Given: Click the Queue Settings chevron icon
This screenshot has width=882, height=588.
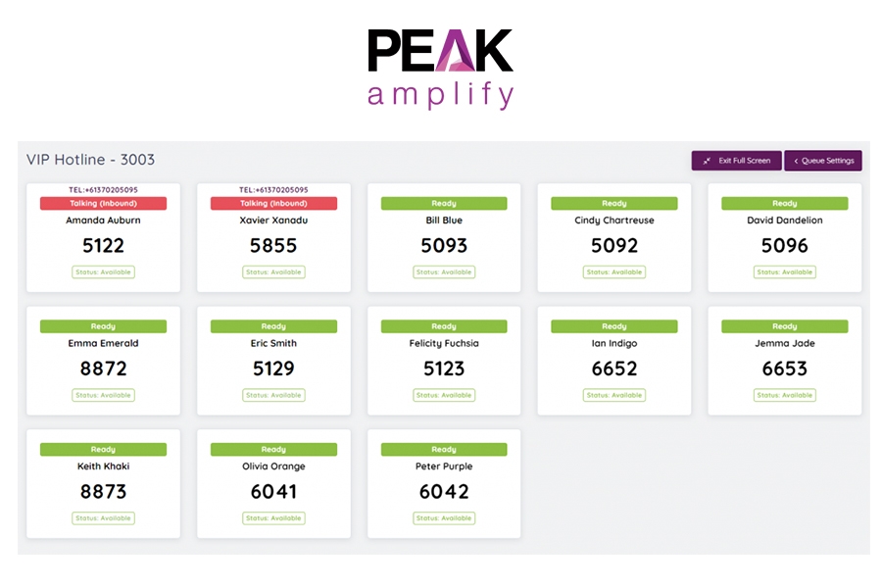Looking at the screenshot, I should [x=796, y=161].
